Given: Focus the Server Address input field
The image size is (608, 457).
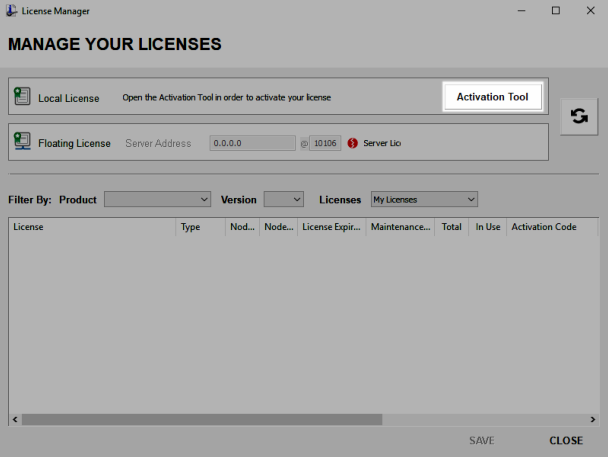Looking at the screenshot, I should [252, 143].
